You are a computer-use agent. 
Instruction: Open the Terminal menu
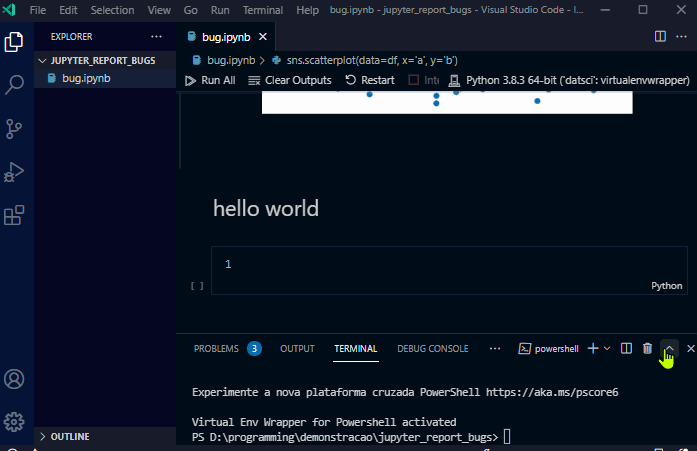[263, 10]
